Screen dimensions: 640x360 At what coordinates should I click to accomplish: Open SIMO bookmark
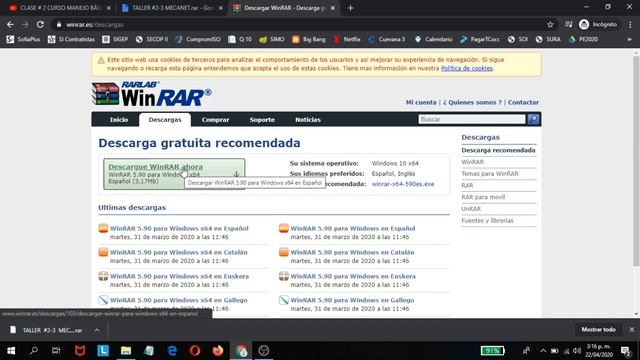(272, 39)
